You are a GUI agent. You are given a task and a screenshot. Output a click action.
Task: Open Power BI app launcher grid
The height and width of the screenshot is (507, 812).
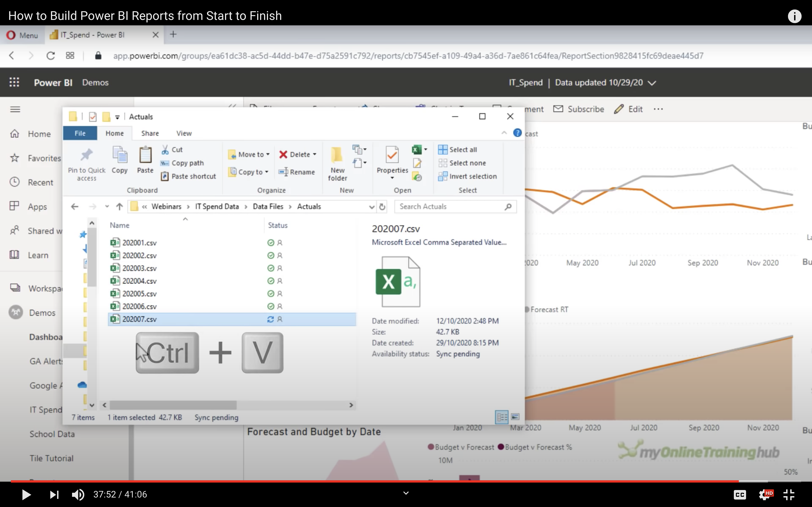(14, 82)
